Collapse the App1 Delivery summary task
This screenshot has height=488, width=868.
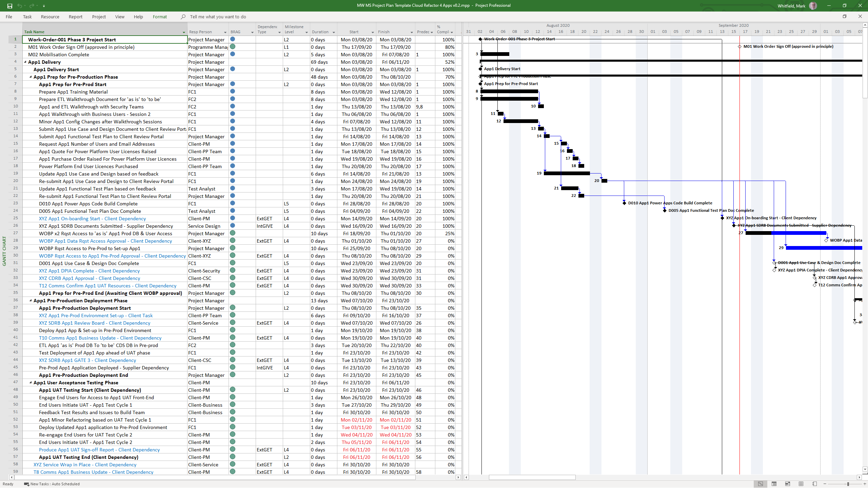point(25,62)
